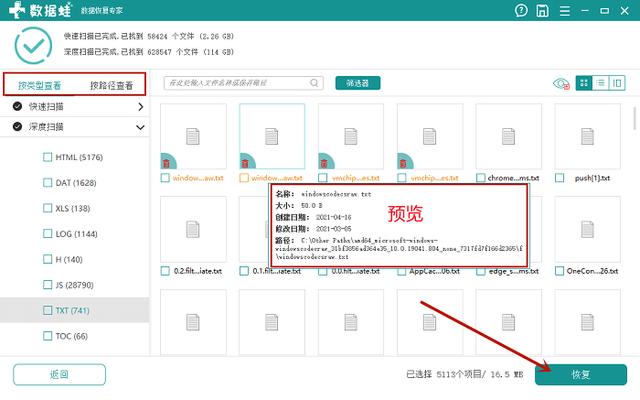Select the 0.2.filt...iate.txt file thumbnail
This screenshot has height=400, width=640.
(x=193, y=229)
